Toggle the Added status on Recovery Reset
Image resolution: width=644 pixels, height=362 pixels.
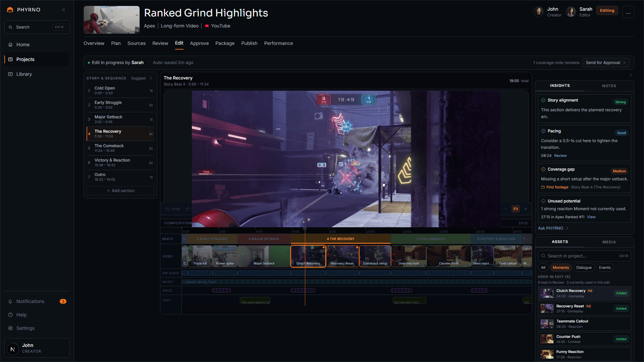pos(621,309)
